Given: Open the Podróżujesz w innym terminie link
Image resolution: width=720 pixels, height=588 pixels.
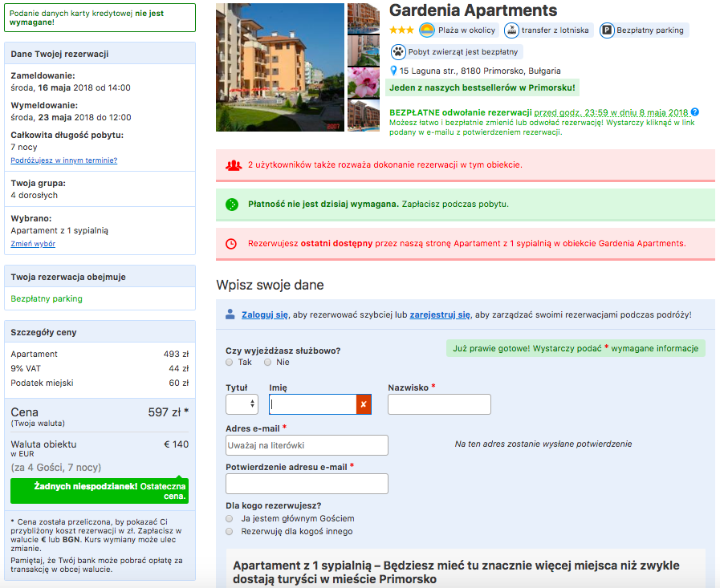Looking at the screenshot, I should click(64, 160).
